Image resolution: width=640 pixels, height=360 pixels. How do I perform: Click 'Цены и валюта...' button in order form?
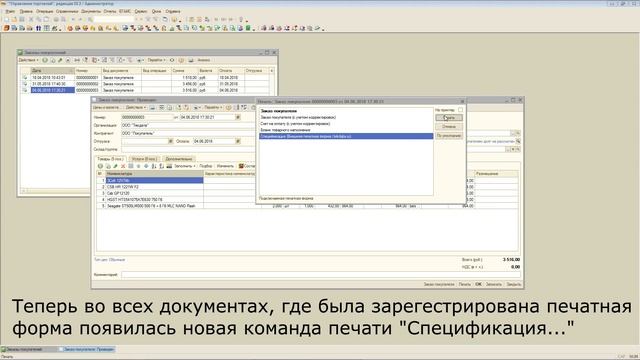pos(106,107)
